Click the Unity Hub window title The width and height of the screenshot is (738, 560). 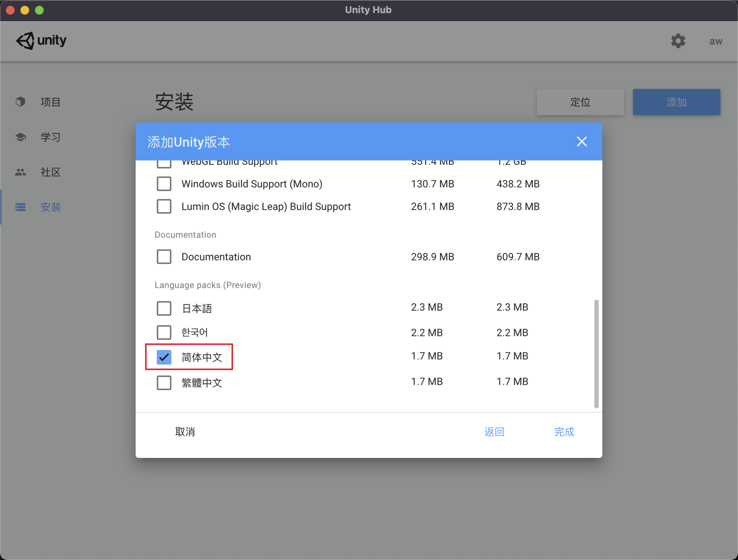[368, 10]
